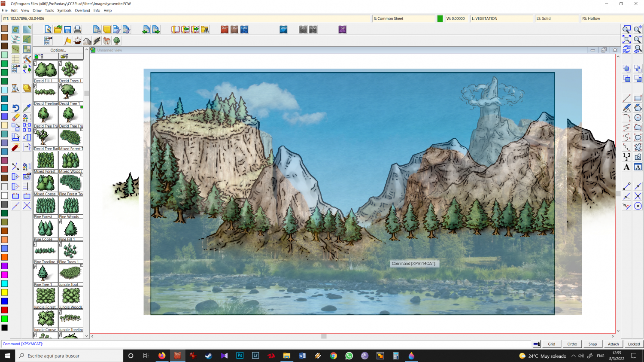Open the Tools menu

tap(49, 10)
